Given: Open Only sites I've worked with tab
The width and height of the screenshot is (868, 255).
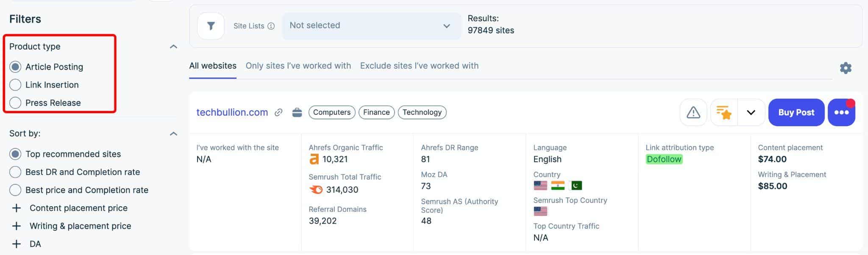Looking at the screenshot, I should [298, 66].
